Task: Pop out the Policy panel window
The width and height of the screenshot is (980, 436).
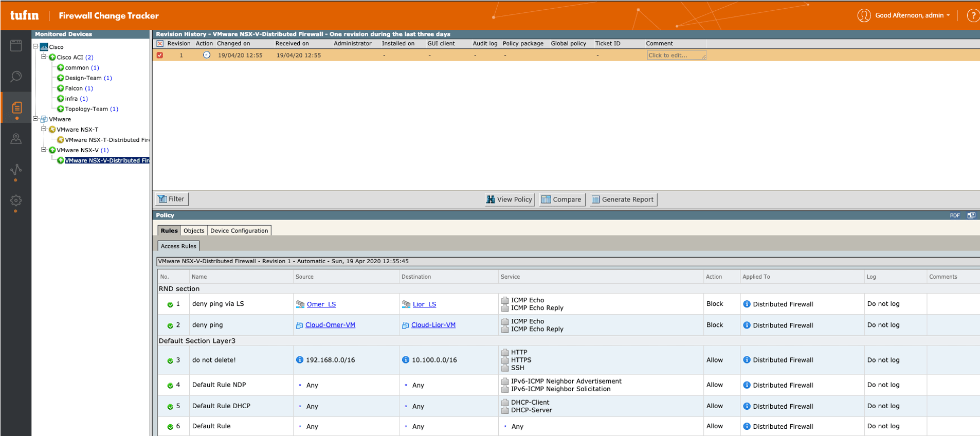Action: 971,215
